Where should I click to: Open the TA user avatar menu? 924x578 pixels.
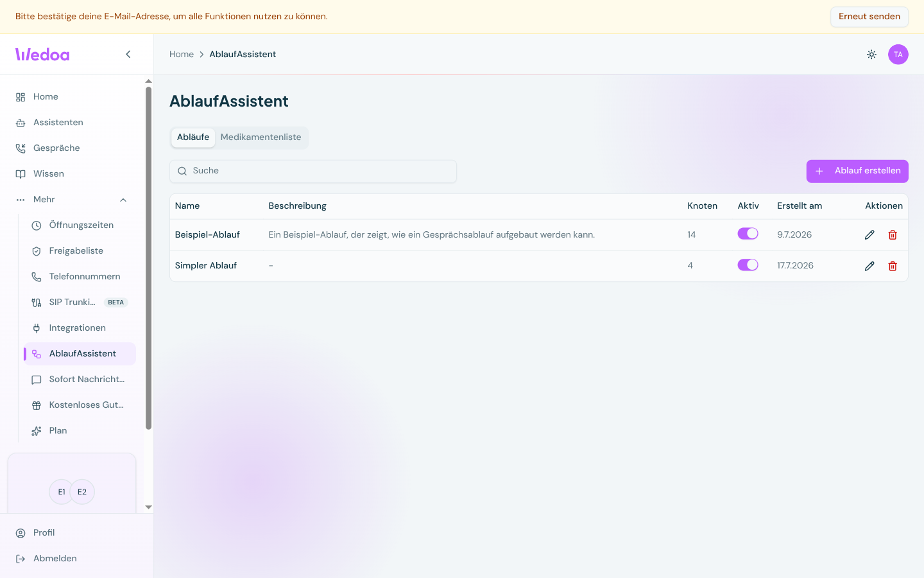coord(898,55)
